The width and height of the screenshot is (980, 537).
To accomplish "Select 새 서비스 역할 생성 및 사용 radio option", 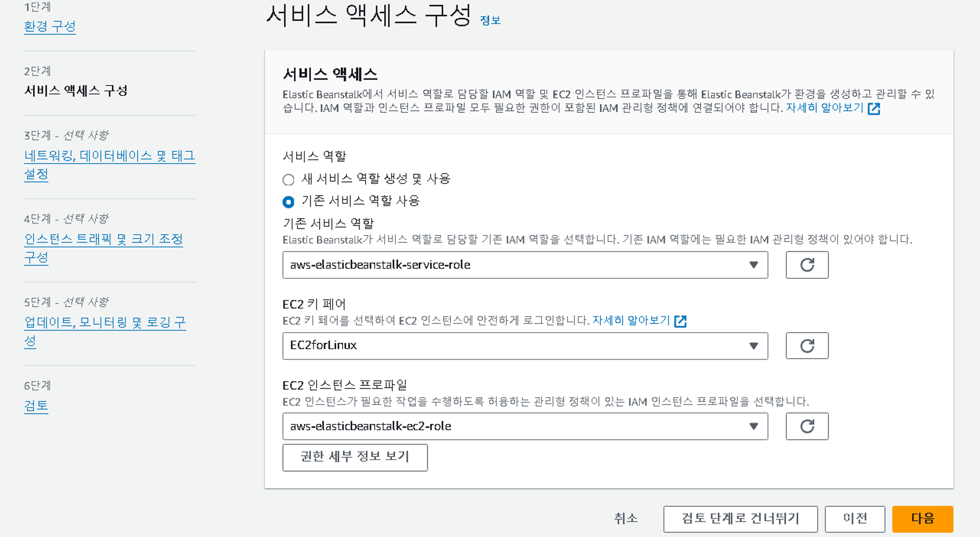I will (289, 180).
